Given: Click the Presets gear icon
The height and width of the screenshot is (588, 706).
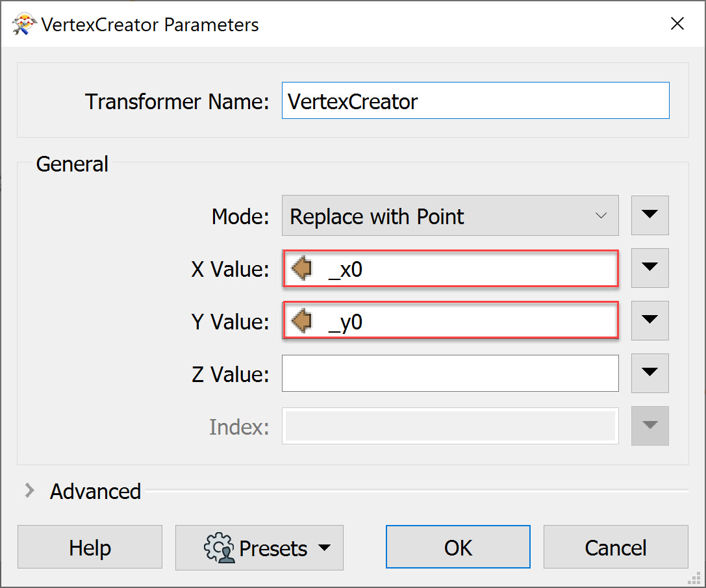Looking at the screenshot, I should click(x=219, y=548).
